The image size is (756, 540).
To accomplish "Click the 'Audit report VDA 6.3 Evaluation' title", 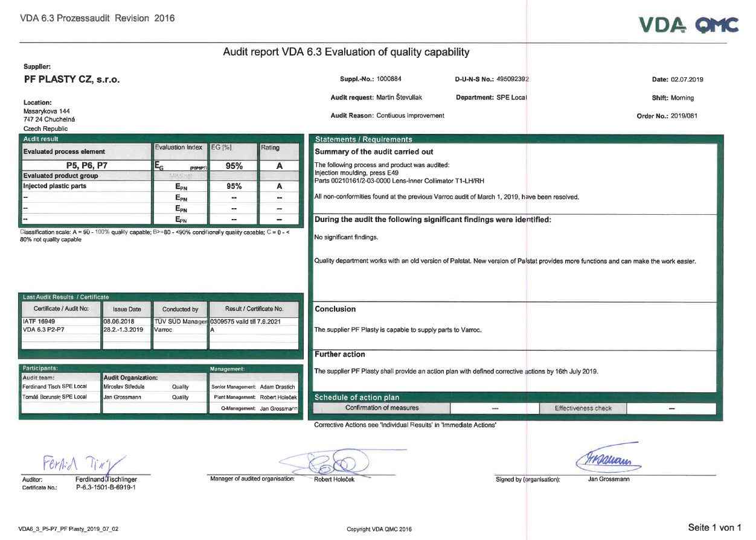I will [x=346, y=52].
